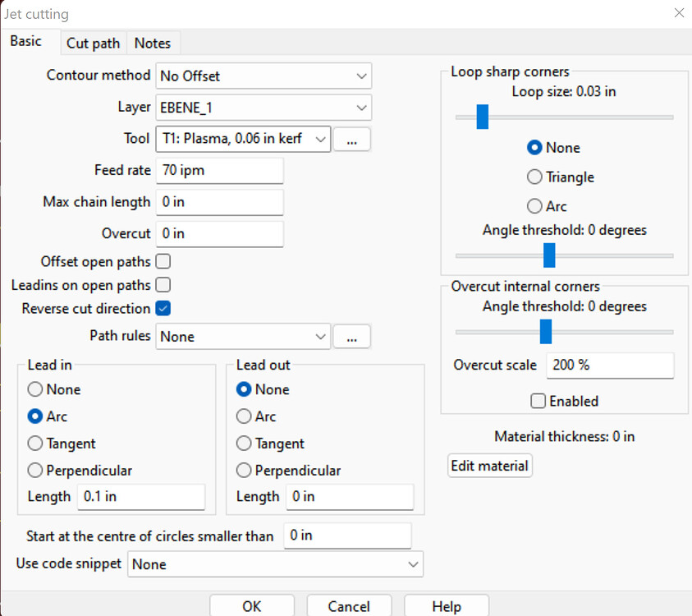This screenshot has height=616, width=692.
Task: Switch to the Cut path tab
Action: [x=93, y=43]
